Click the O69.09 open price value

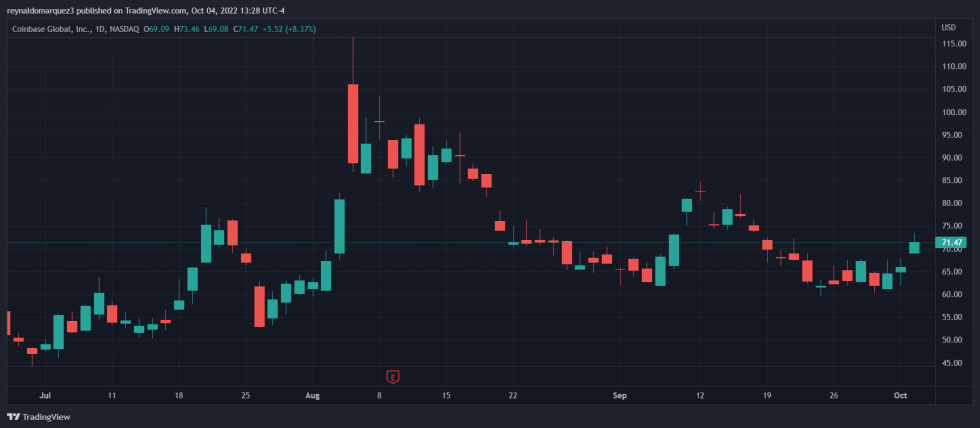pyautogui.click(x=157, y=29)
